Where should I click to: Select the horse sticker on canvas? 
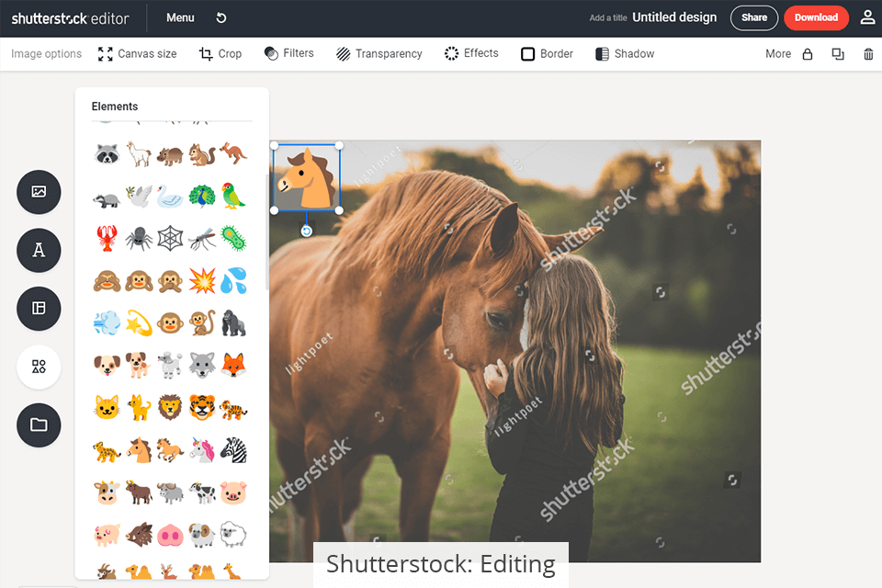(307, 178)
